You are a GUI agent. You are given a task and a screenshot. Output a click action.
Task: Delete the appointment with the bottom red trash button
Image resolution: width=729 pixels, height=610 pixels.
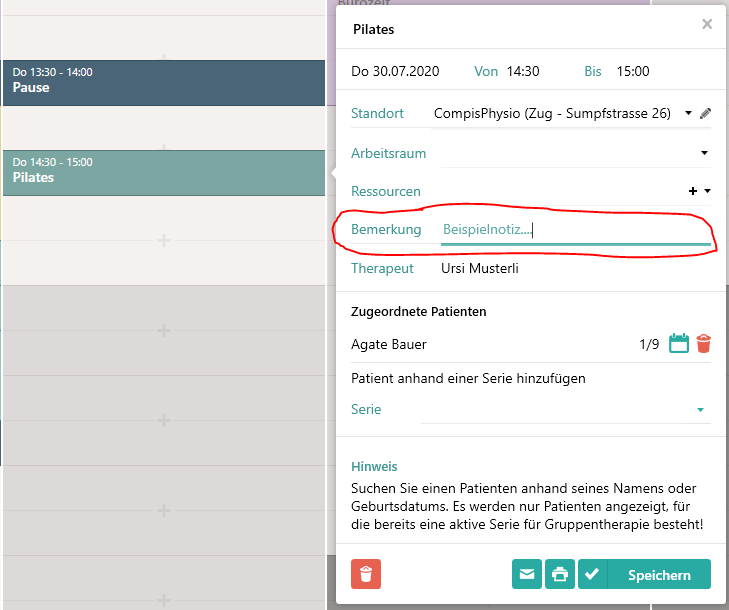pyautogui.click(x=366, y=575)
